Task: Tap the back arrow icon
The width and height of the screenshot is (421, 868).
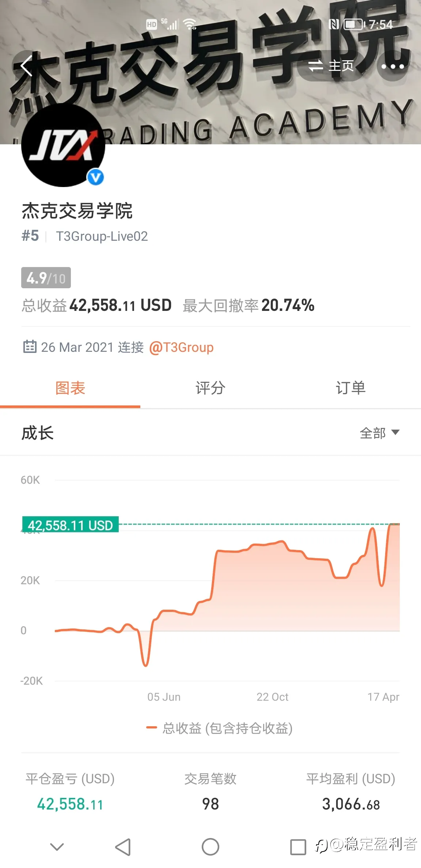Action: click(26, 66)
